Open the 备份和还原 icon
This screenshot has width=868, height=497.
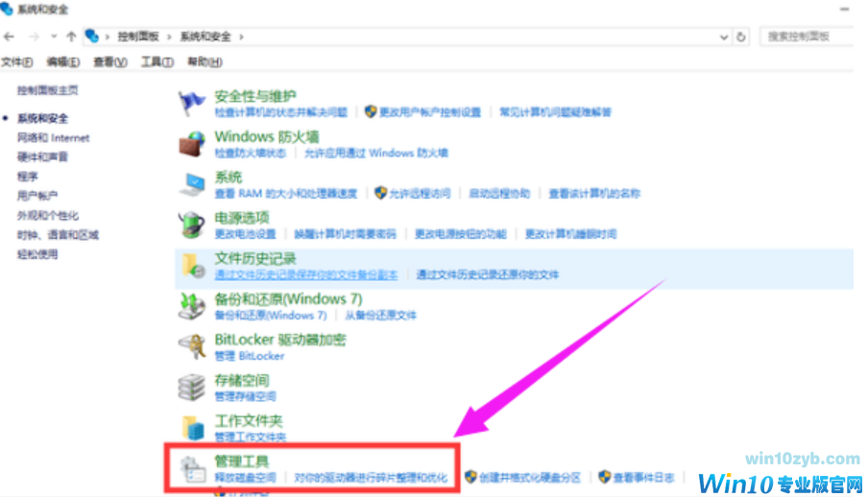191,306
